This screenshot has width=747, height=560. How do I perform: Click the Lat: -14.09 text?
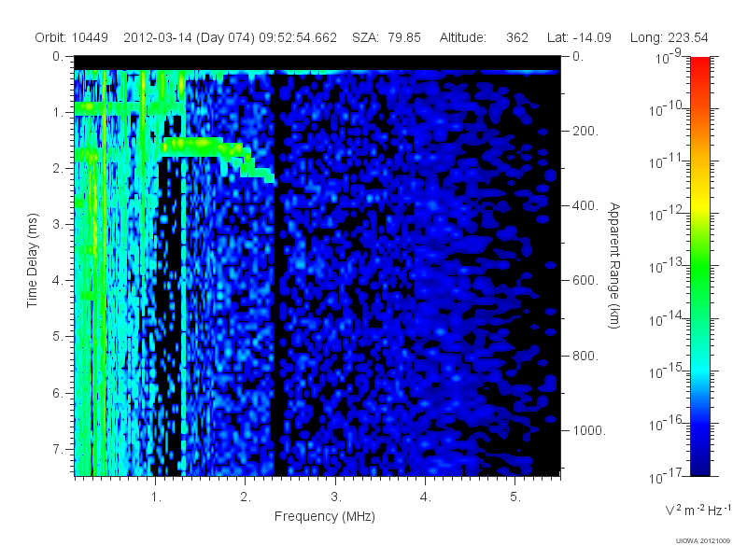(x=579, y=37)
